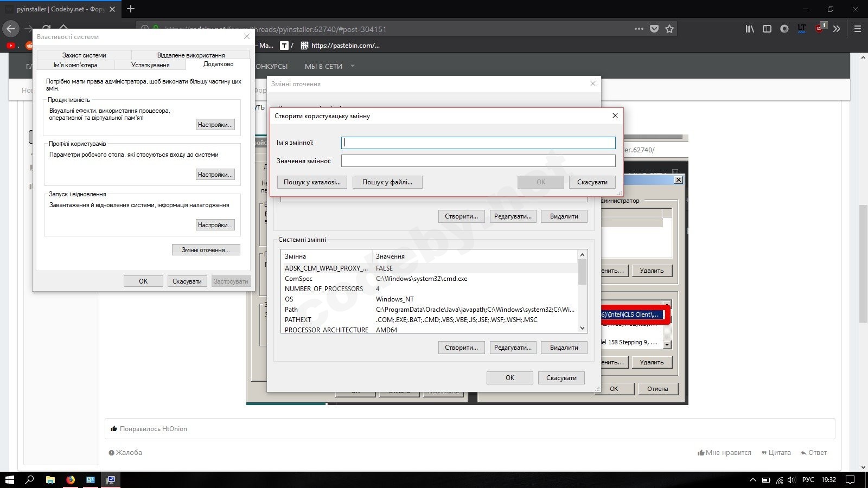The image size is (868, 488).
Task: Switch to the Устаткування tab
Action: pos(150,65)
